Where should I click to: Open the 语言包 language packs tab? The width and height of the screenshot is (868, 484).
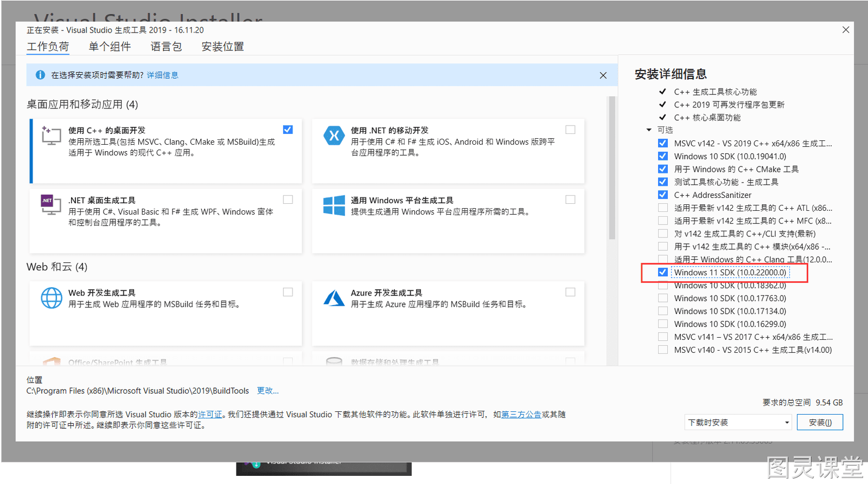coord(166,47)
